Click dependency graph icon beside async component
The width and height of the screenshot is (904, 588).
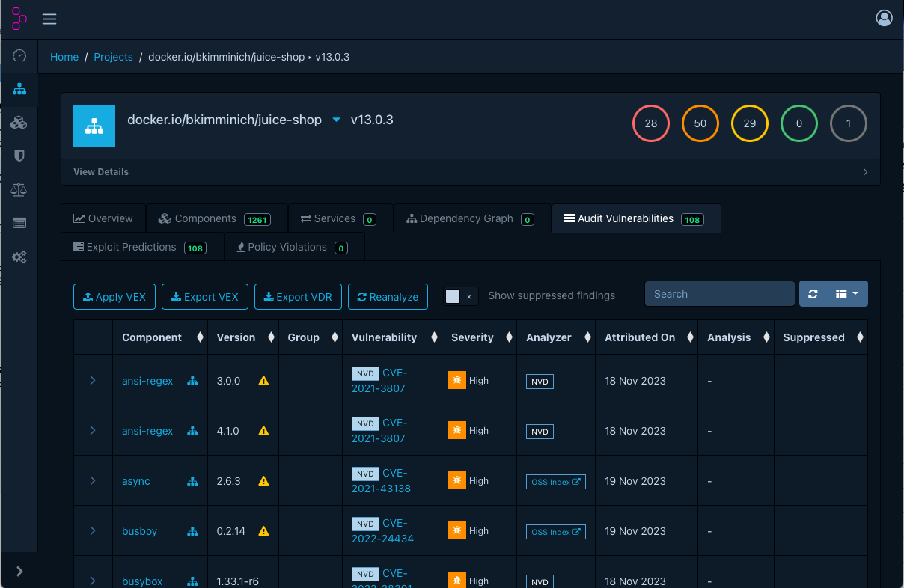(192, 481)
